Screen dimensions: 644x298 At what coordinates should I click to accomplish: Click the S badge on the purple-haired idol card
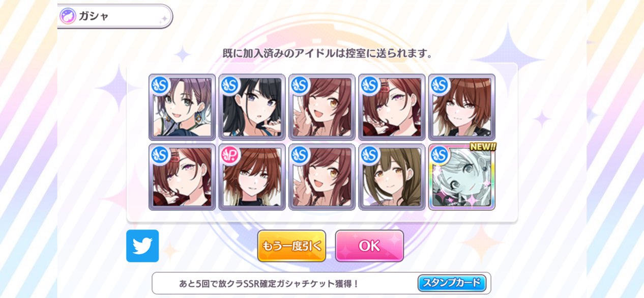pyautogui.click(x=160, y=85)
